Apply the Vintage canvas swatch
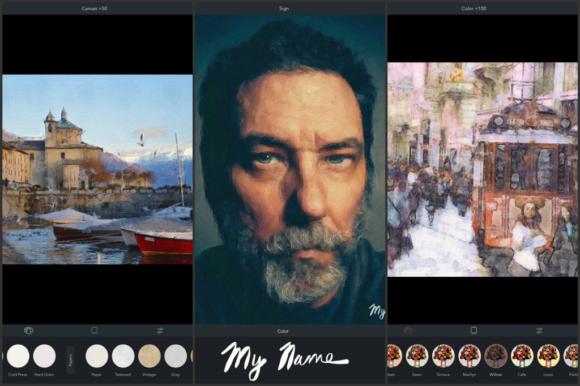Viewport: 580px width, 386px height. [x=149, y=356]
